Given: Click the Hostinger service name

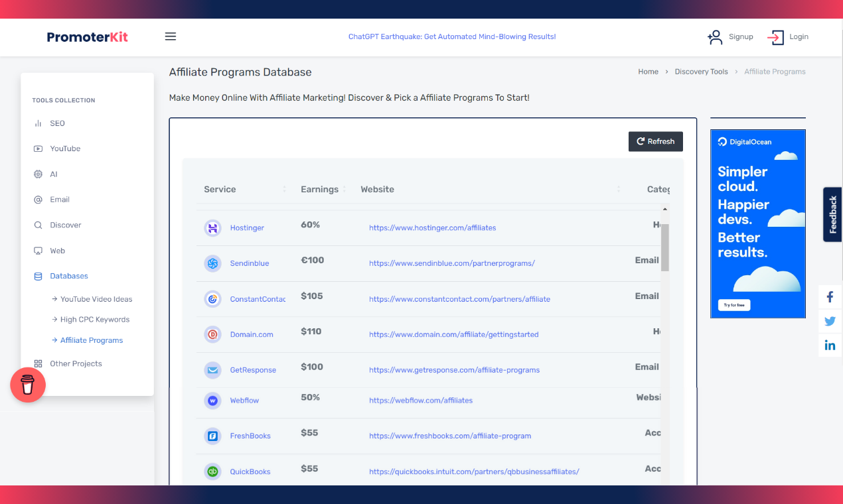Looking at the screenshot, I should pos(247,228).
